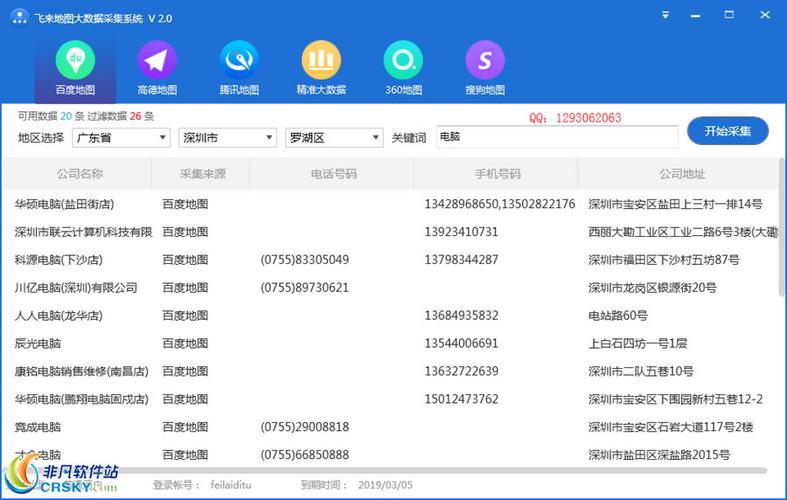The image size is (787, 500).
Task: Click expiry date 2019/03/05 in status bar
Action: tap(385, 485)
